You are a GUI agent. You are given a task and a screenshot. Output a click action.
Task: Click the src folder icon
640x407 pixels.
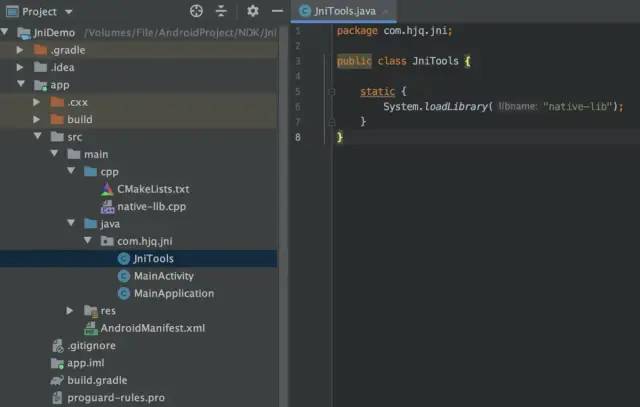(x=57, y=136)
